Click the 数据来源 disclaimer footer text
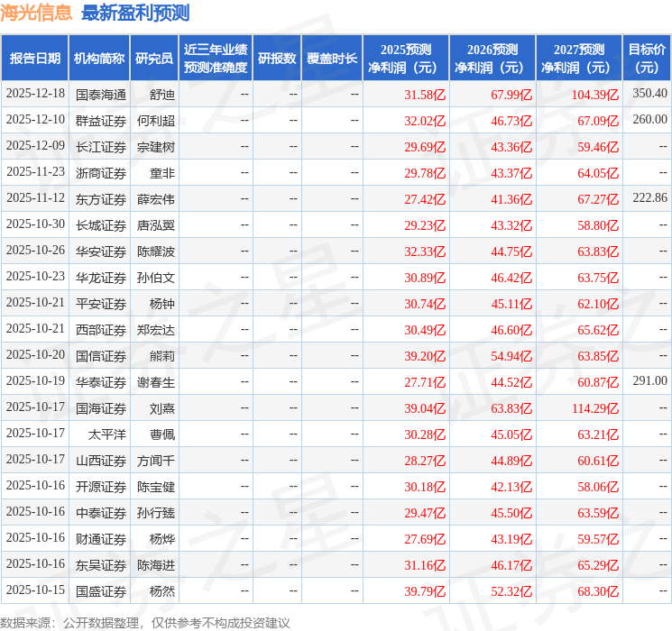The height and width of the screenshot is (631, 672). (x=145, y=622)
